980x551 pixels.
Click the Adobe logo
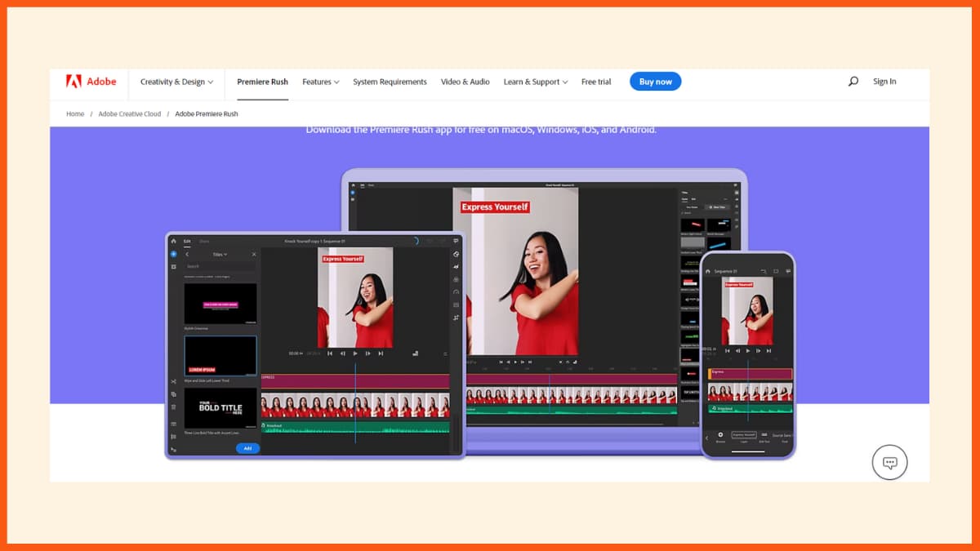tap(90, 81)
